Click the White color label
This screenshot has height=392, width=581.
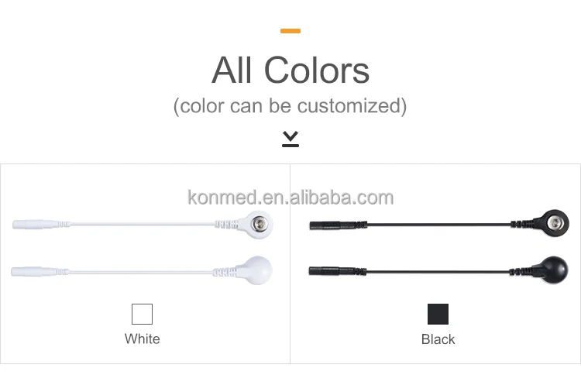pos(142,339)
